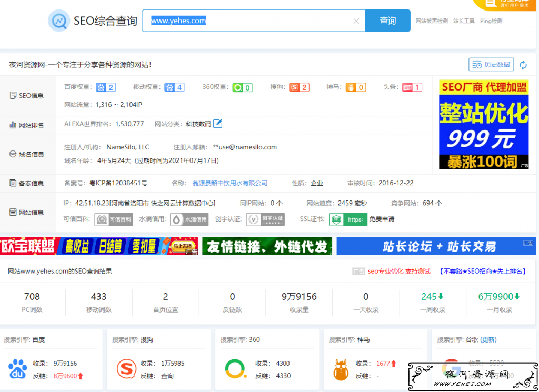Click the SEO综合查询 magnifier logo
This screenshot has height=392, width=539.
tap(59, 21)
